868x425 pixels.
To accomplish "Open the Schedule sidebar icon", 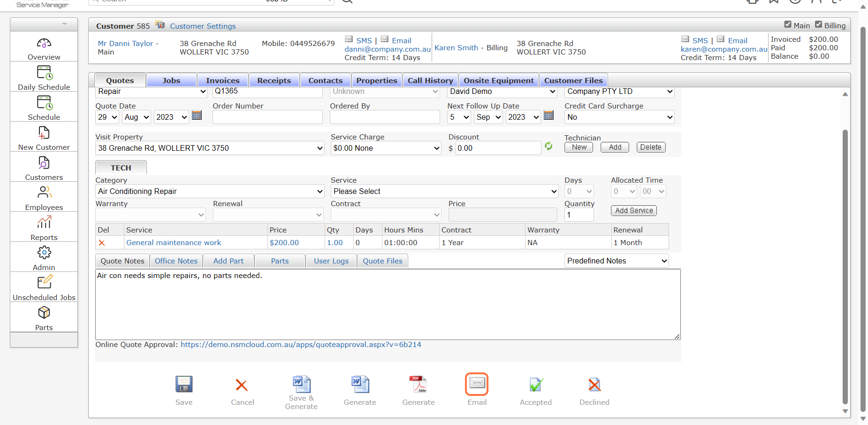I will pyautogui.click(x=44, y=103).
